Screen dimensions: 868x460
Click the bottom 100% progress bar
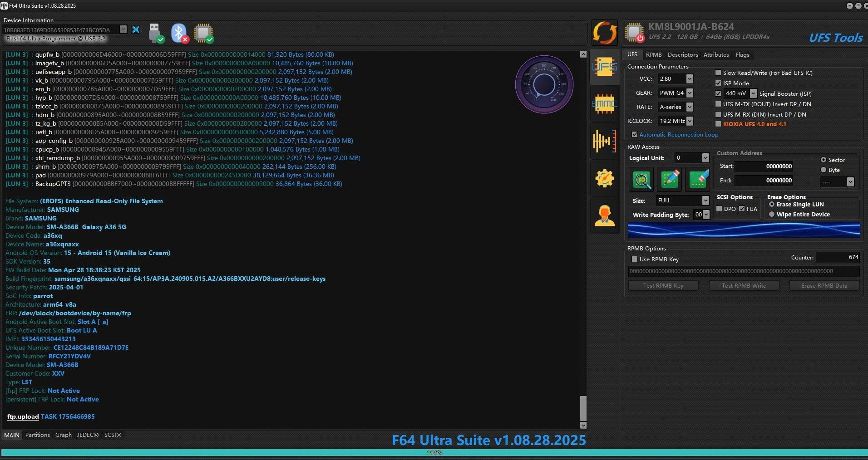coord(434,453)
